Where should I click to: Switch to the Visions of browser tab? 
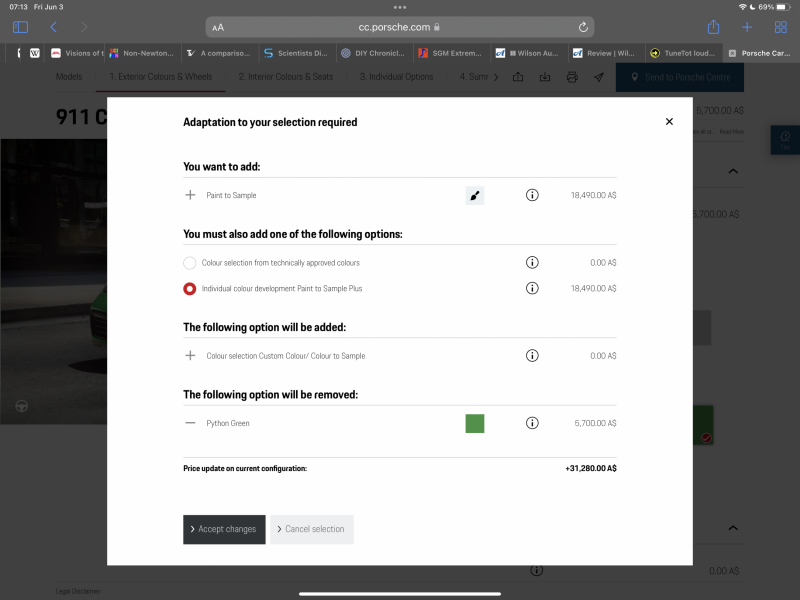[78, 53]
